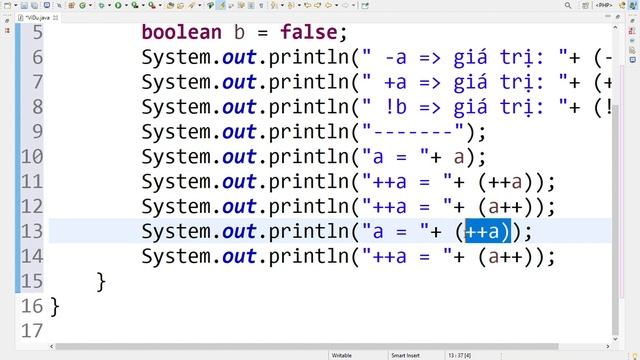Click the Forward navigation arrow icon

345,5
